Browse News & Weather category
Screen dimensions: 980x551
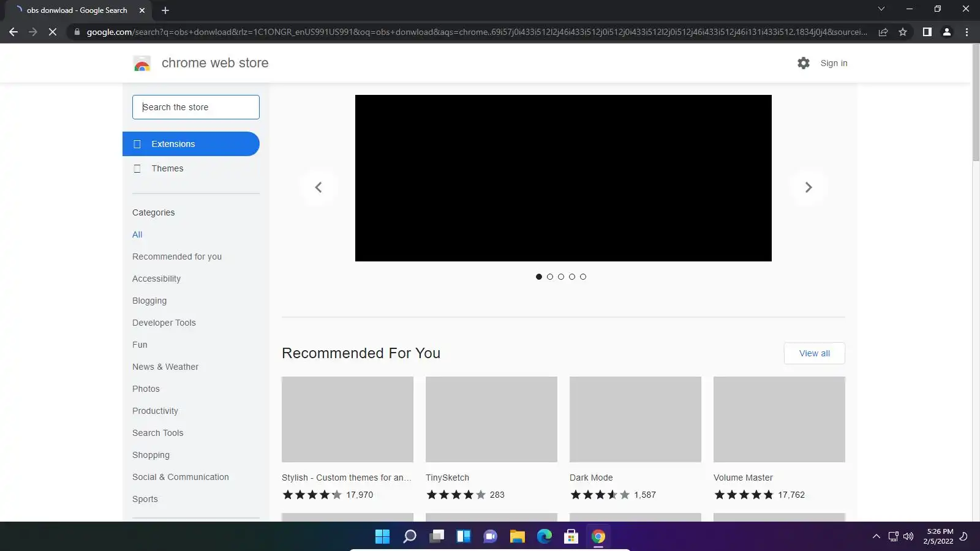[165, 367]
